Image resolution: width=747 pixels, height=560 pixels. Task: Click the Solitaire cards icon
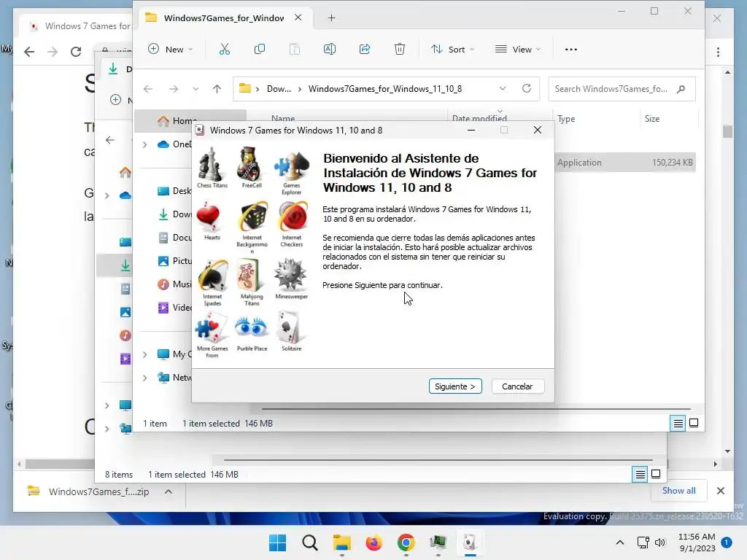[x=290, y=327]
